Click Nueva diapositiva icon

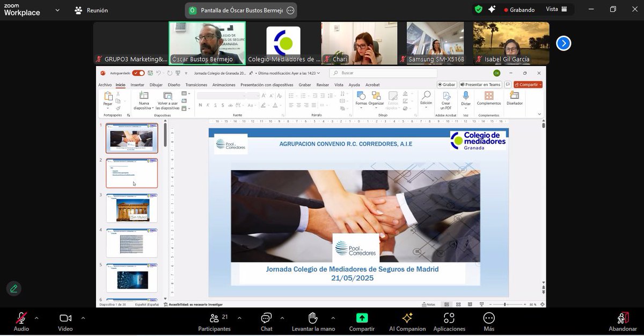click(144, 96)
